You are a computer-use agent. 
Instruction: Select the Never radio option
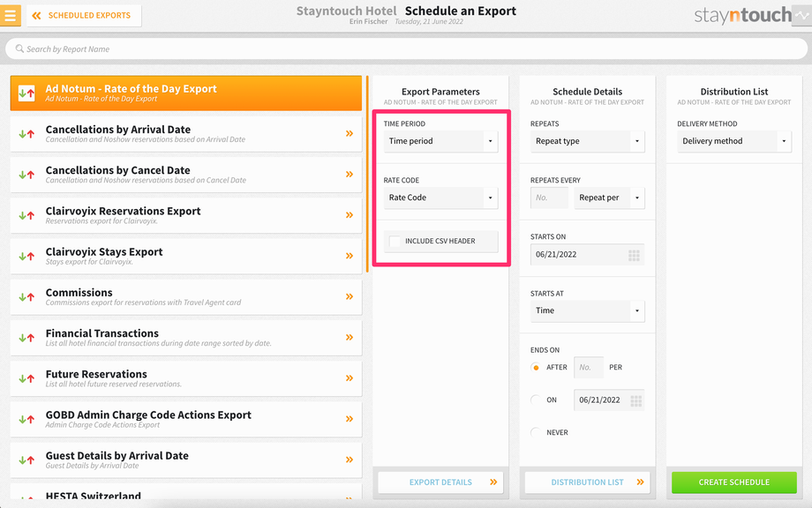[x=536, y=432]
